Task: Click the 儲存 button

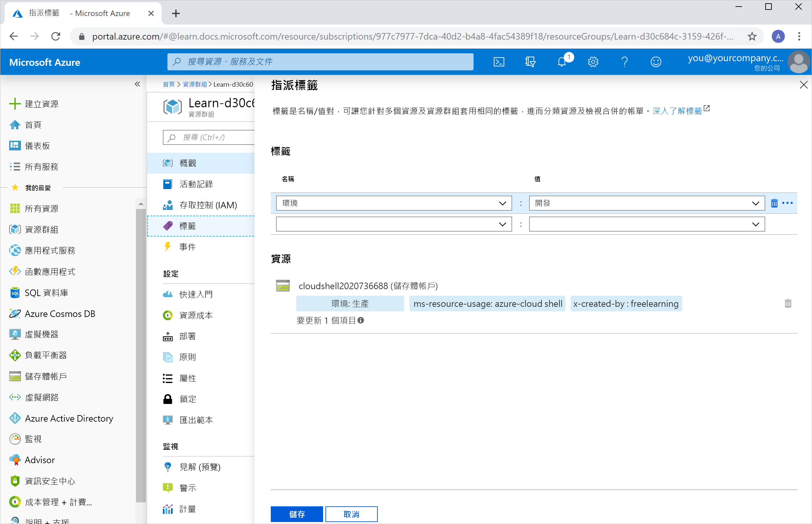Action: [x=297, y=514]
